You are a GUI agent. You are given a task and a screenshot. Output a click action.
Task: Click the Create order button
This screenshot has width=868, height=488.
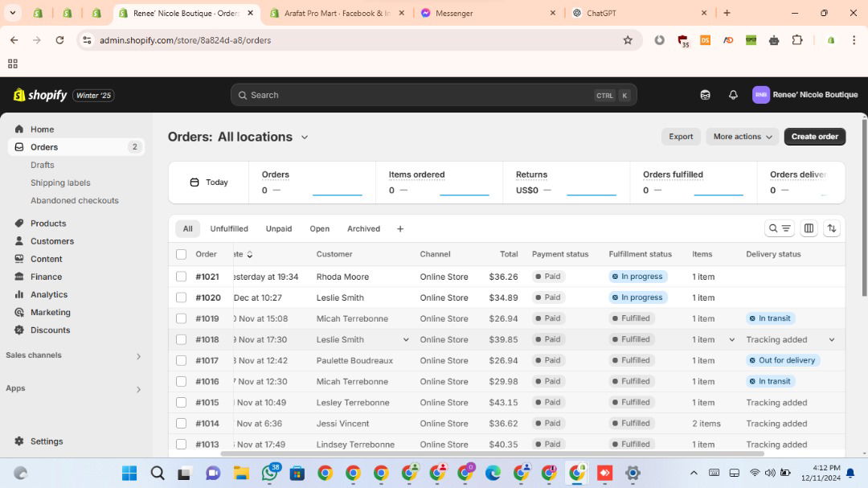pyautogui.click(x=814, y=137)
